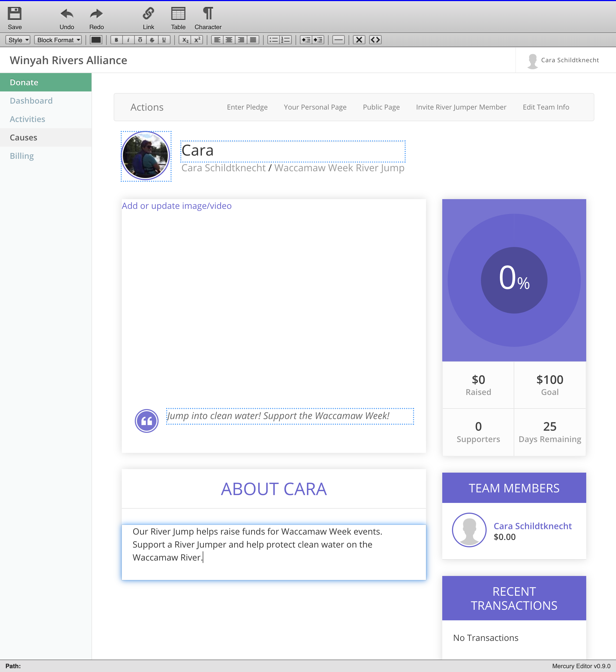Remove formatting with X button
Viewport: 616px width, 672px height.
pos(359,40)
